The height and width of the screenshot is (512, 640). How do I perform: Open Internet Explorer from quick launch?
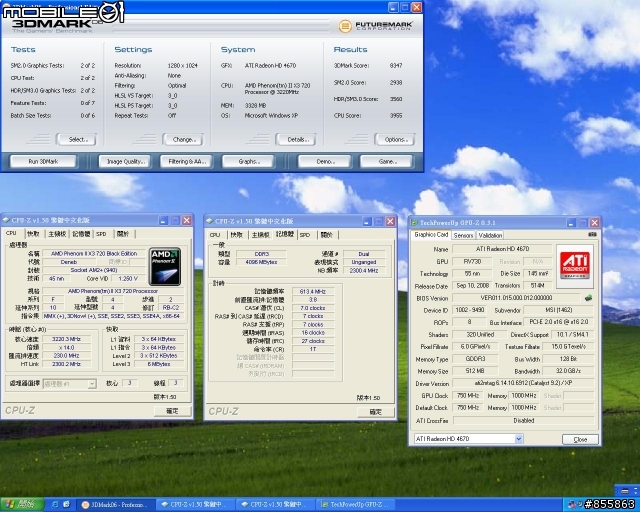coord(55,505)
